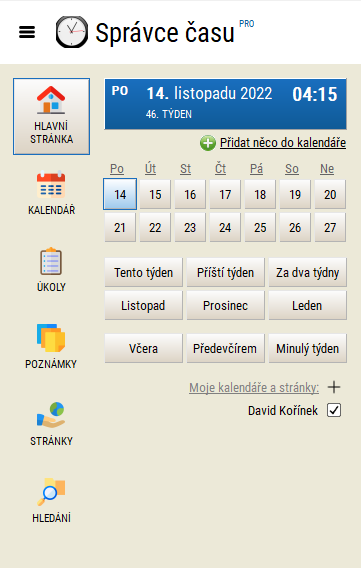Select day 17 in the calendar
This screenshot has height=568, width=361.
point(225,195)
